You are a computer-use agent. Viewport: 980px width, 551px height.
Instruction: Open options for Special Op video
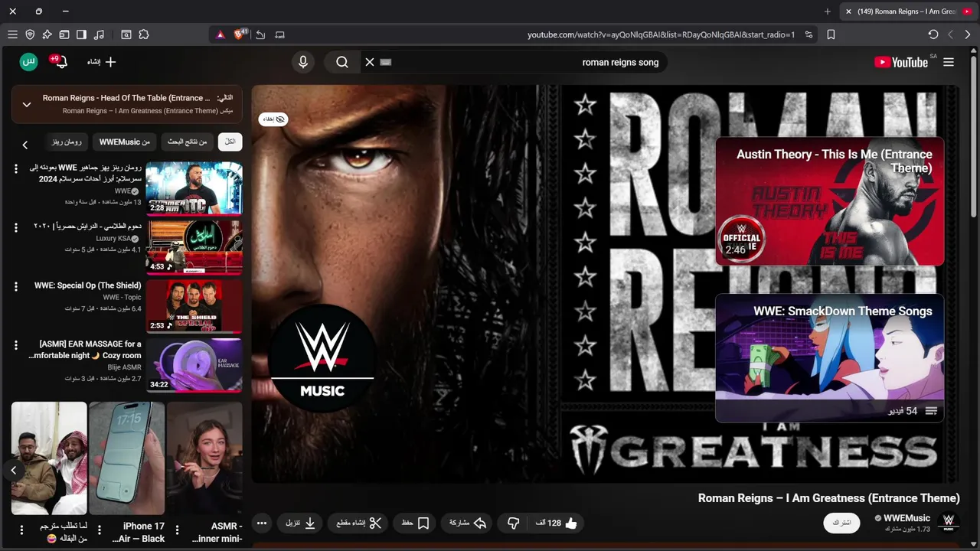point(16,286)
